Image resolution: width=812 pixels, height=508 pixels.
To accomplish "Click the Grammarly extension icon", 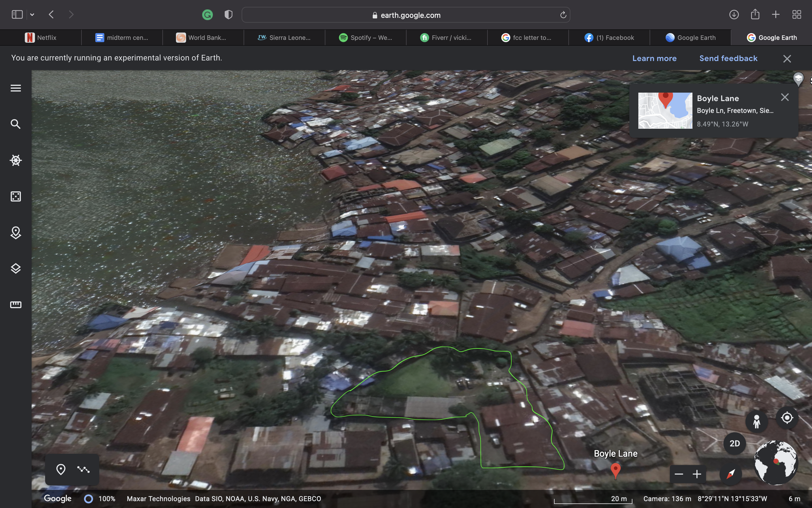I will coord(208,15).
